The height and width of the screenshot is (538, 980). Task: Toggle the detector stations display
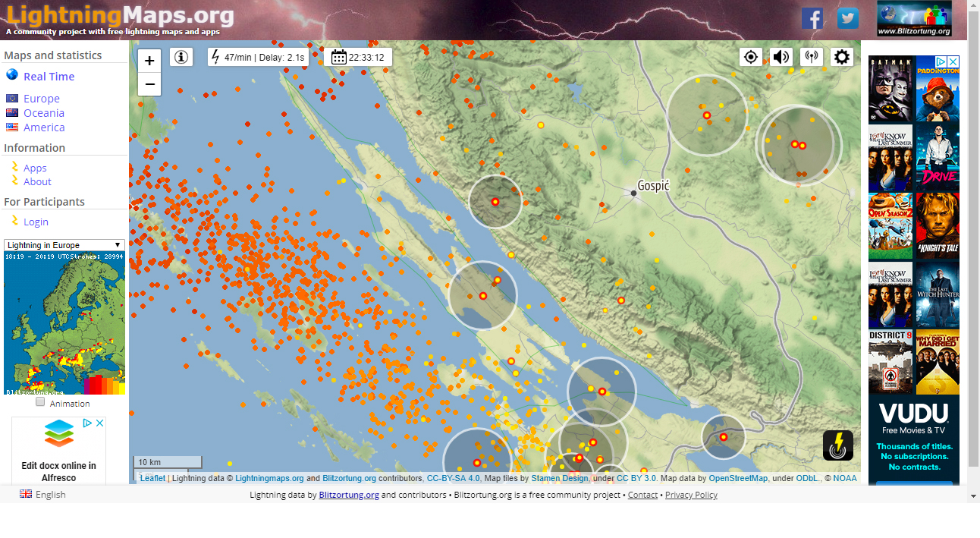812,57
